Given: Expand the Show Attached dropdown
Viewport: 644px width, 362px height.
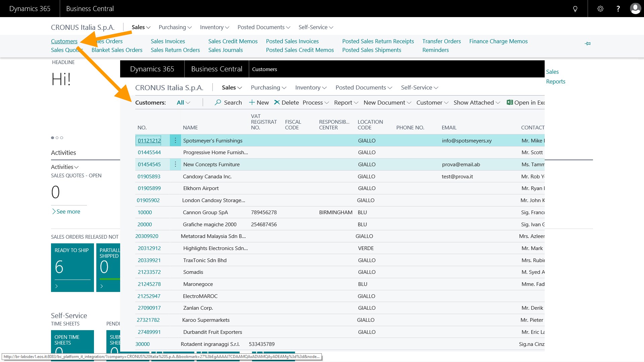Looking at the screenshot, I should pos(477,103).
